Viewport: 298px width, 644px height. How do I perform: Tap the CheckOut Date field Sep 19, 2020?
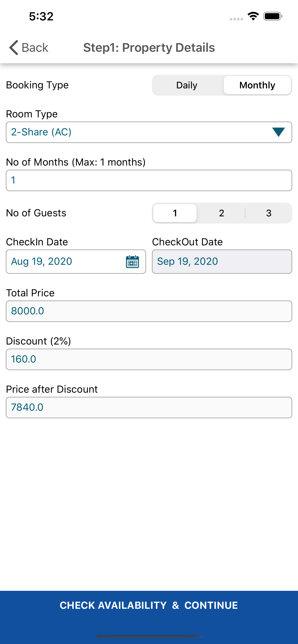(222, 261)
